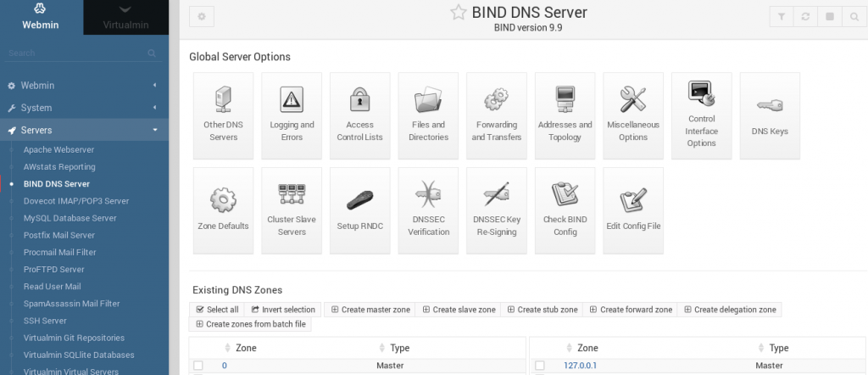Open SpamAssassin Mail Filter
This screenshot has width=868, height=375.
tap(71, 304)
